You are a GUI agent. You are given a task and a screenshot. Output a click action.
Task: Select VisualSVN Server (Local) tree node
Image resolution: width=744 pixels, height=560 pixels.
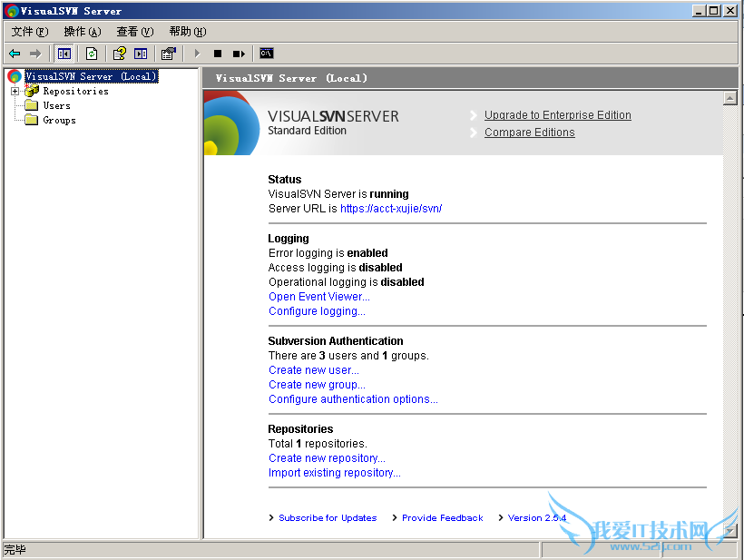coord(91,76)
